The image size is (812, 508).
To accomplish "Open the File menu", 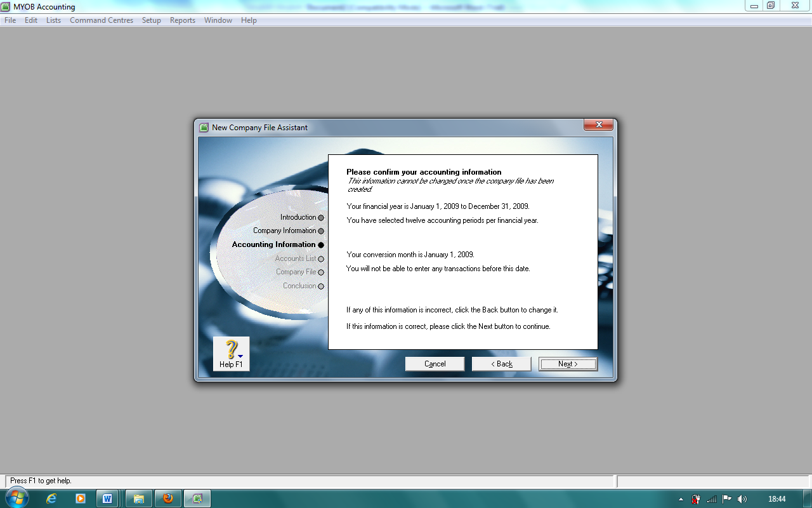I will 10,20.
